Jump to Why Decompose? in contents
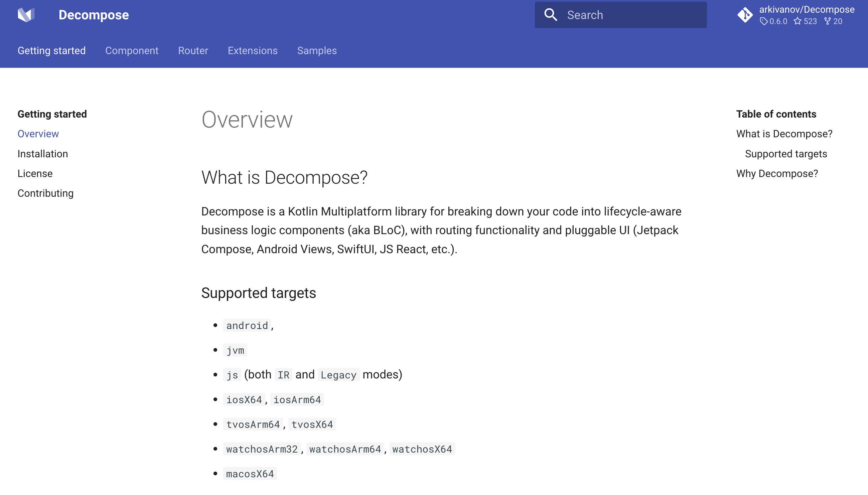The height and width of the screenshot is (495, 868). click(777, 174)
